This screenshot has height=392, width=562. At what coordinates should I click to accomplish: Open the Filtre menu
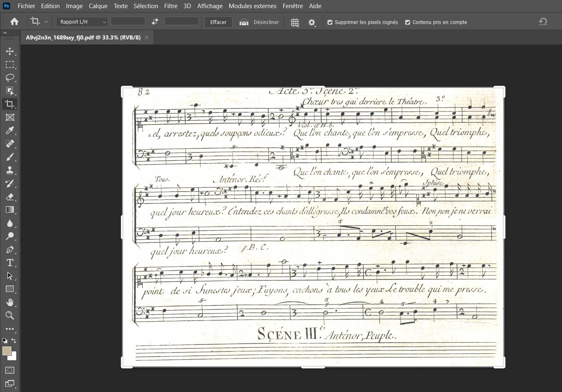coord(171,6)
